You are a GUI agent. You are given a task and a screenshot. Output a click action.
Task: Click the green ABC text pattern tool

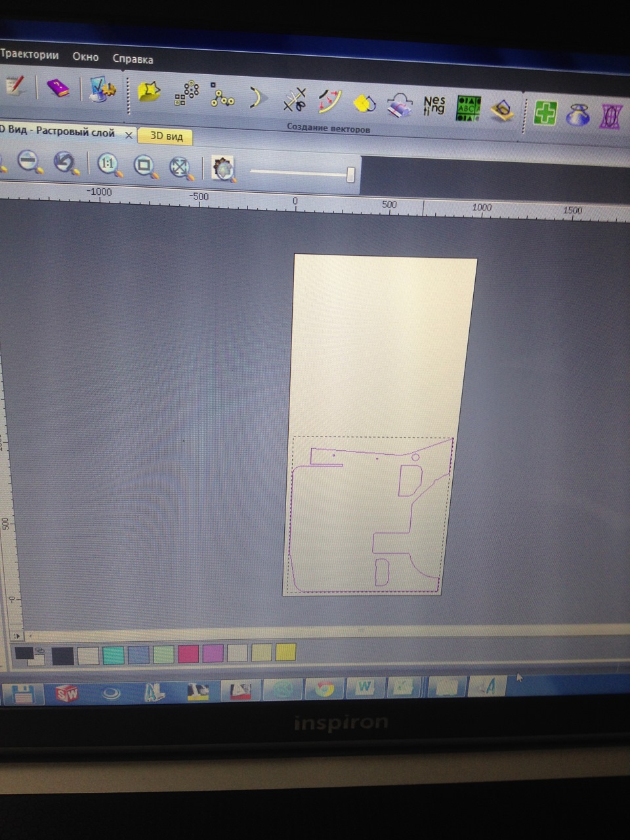(x=469, y=108)
